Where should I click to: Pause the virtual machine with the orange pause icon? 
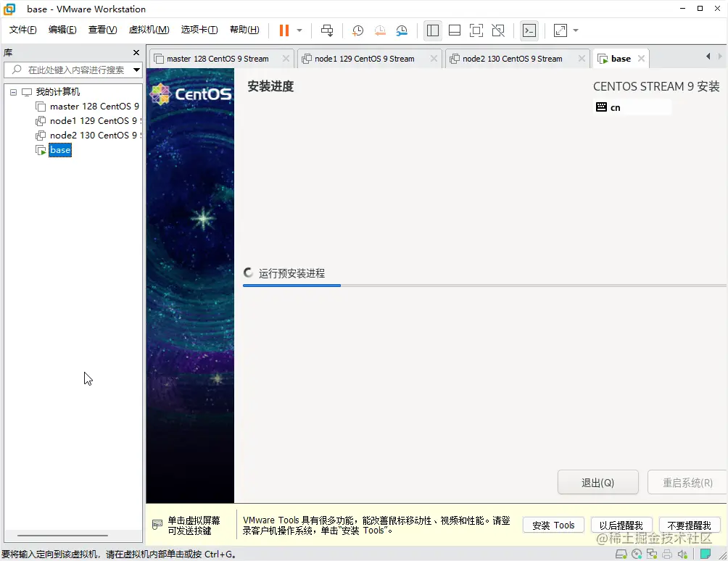point(284,30)
